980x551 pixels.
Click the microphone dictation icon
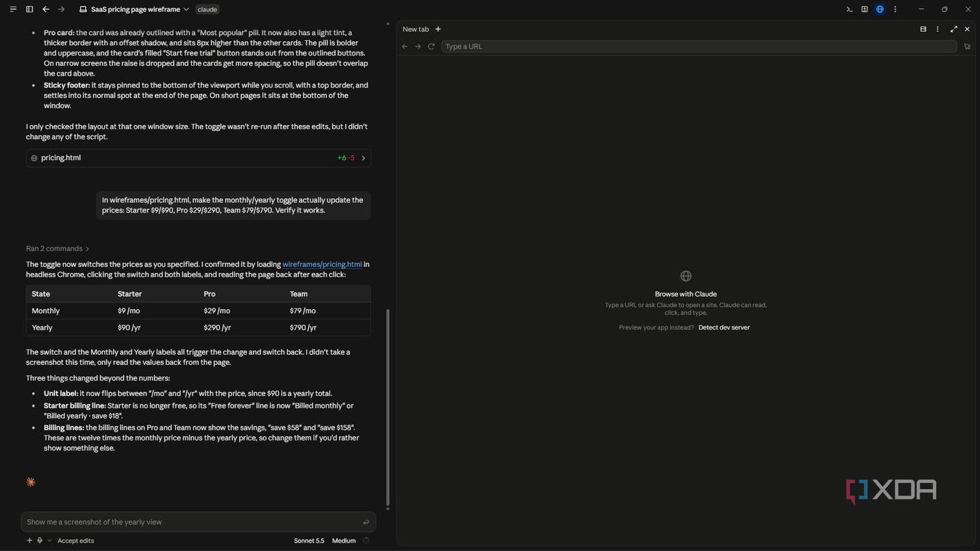pos(40,541)
